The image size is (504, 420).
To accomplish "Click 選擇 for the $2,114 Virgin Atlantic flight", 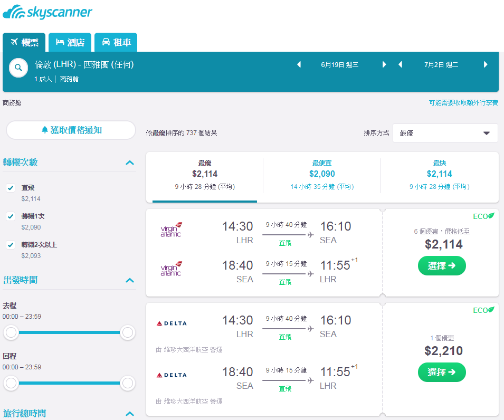I will (442, 266).
